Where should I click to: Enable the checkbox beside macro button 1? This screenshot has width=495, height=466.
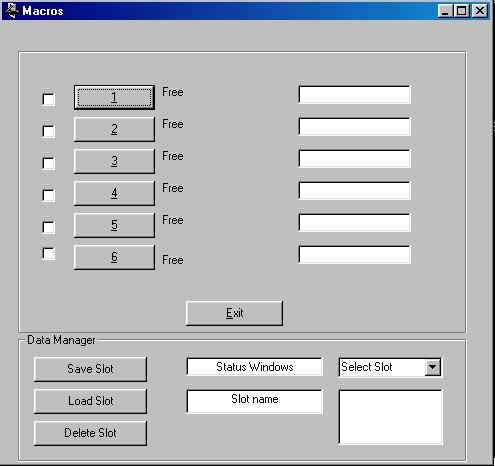pyautogui.click(x=49, y=99)
